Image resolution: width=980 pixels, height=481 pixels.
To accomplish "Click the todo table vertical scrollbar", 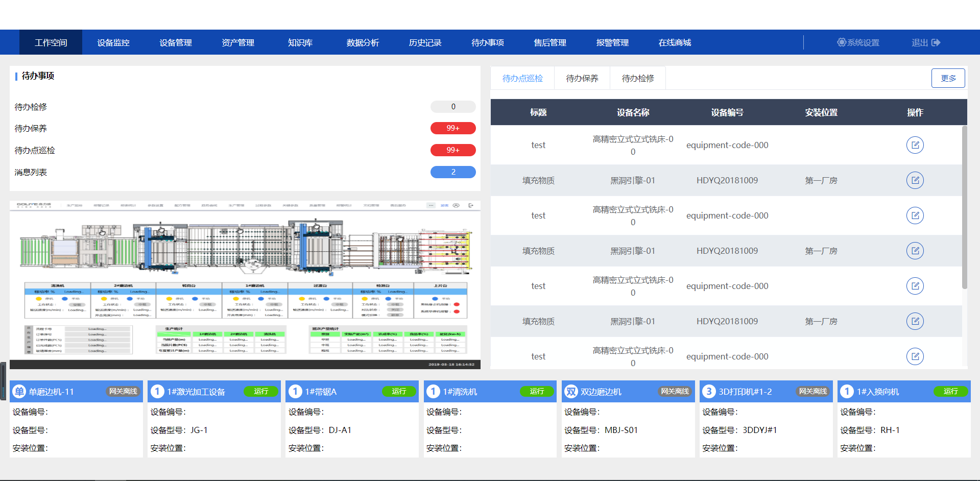I will tap(965, 207).
